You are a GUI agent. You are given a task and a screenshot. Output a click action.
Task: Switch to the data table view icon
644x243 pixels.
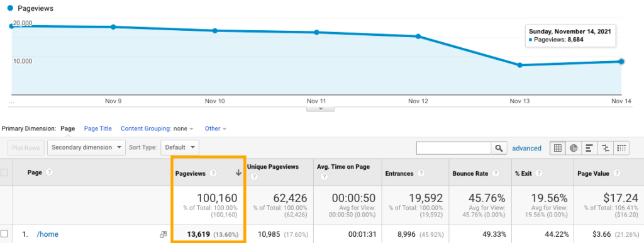[x=558, y=148]
